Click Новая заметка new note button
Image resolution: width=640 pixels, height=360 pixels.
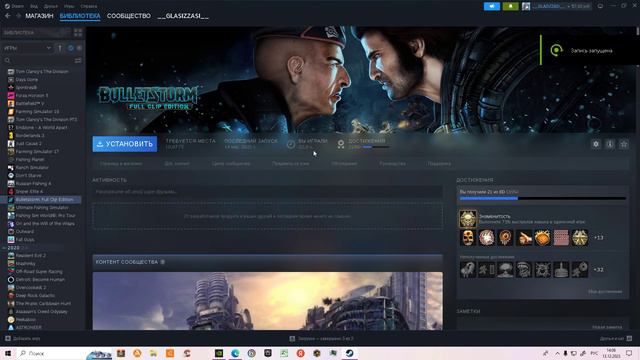point(607,327)
